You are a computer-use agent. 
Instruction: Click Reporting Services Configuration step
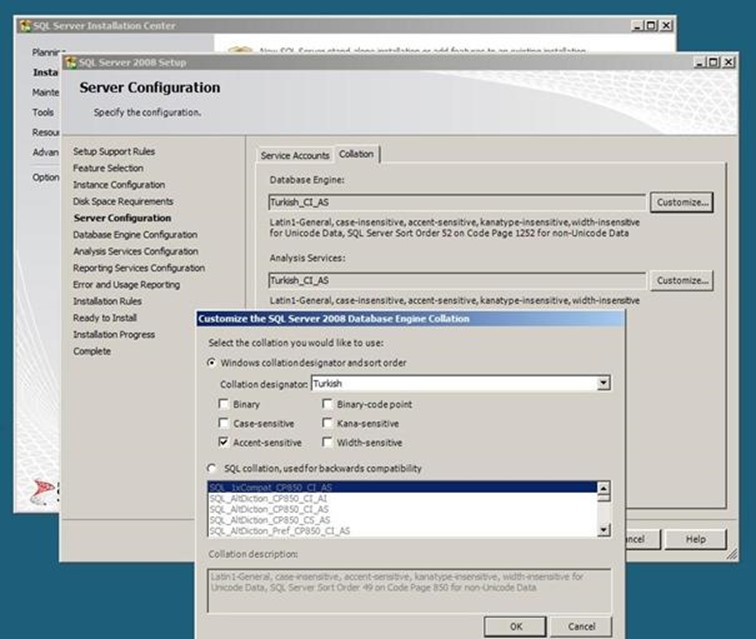(x=139, y=268)
